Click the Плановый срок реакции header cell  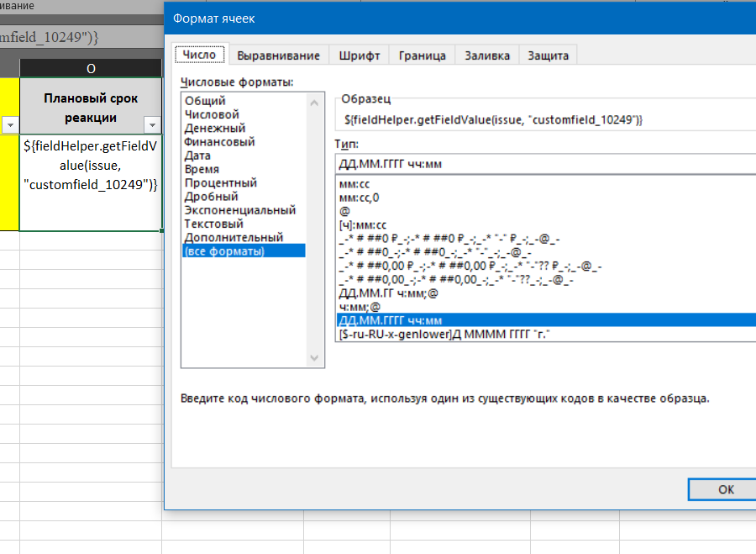tap(91, 106)
